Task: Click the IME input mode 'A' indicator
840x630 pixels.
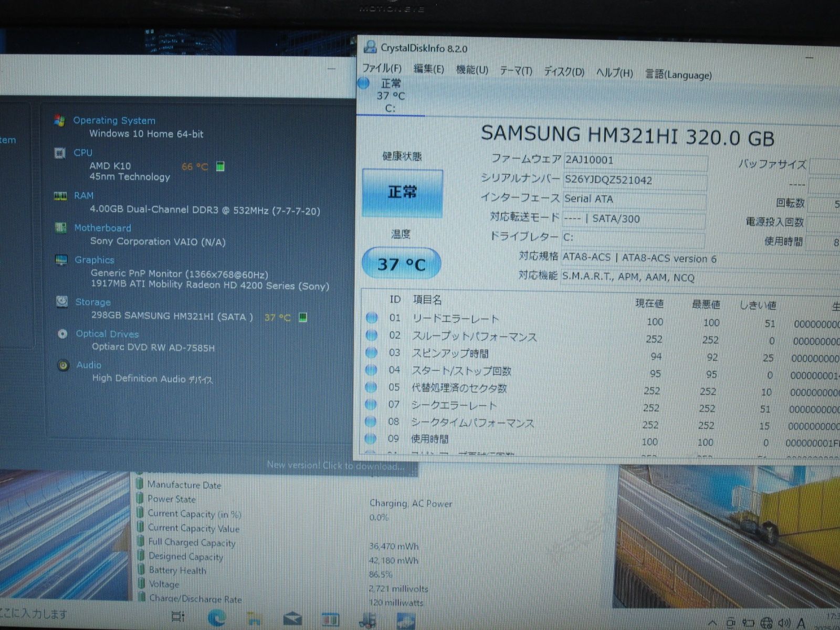Action: click(x=801, y=623)
